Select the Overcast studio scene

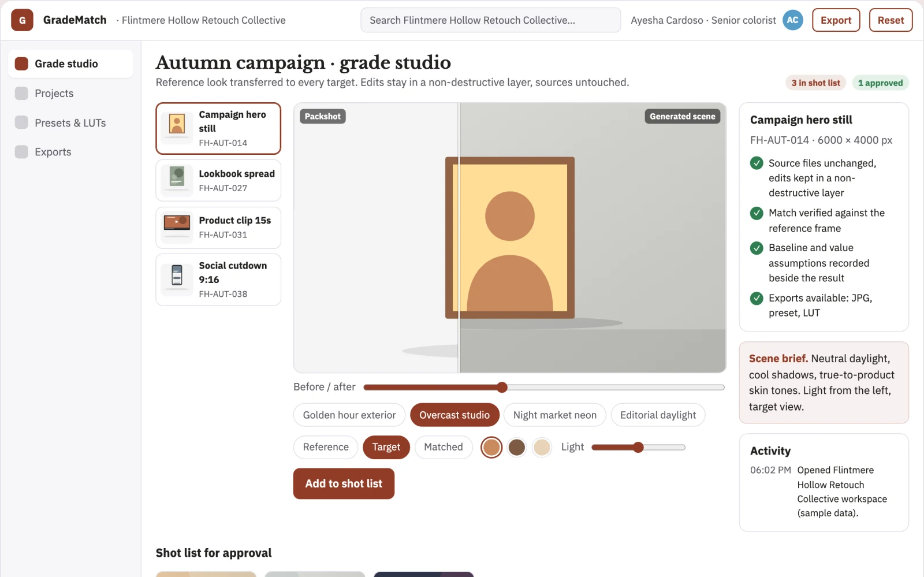click(x=454, y=415)
